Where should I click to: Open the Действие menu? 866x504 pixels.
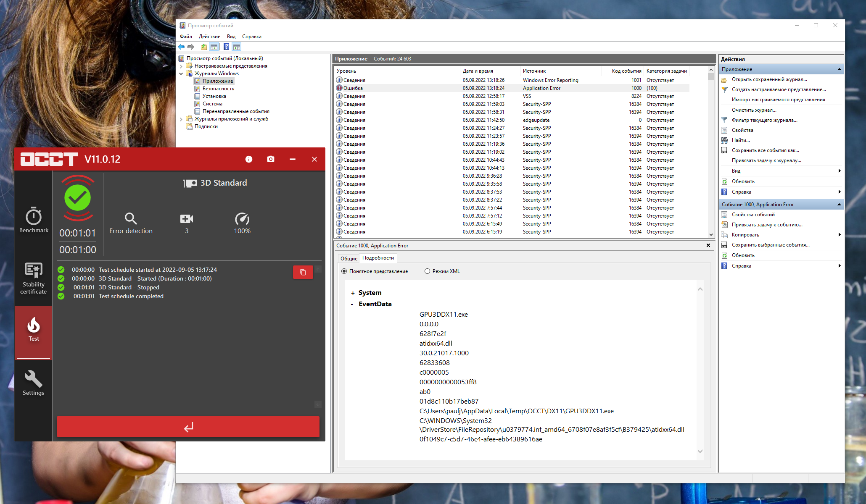click(209, 37)
